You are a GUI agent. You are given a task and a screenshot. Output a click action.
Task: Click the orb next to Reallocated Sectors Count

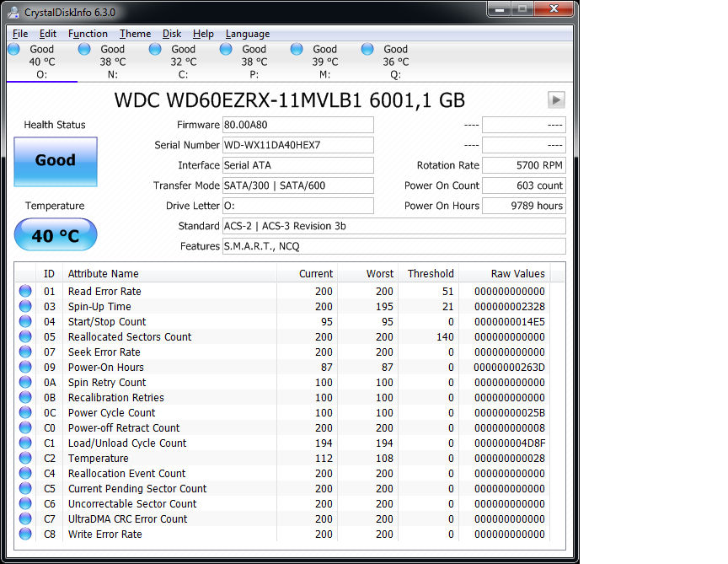pyautogui.click(x=25, y=337)
